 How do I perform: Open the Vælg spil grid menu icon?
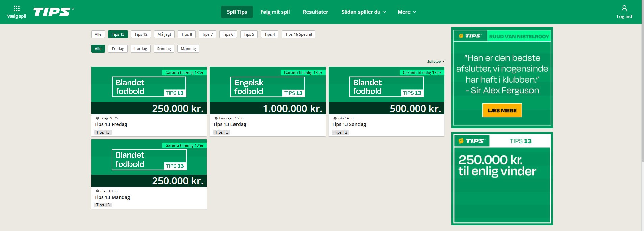pyautogui.click(x=17, y=8)
